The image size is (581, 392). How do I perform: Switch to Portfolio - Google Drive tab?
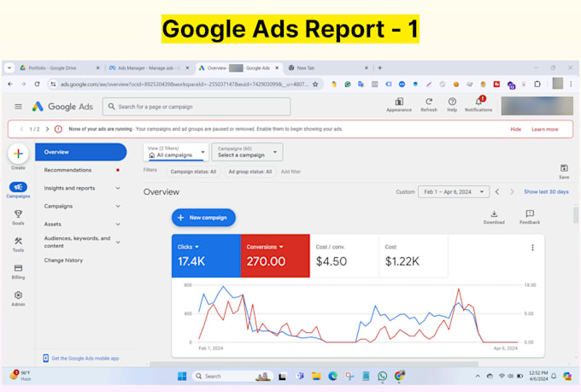click(59, 67)
